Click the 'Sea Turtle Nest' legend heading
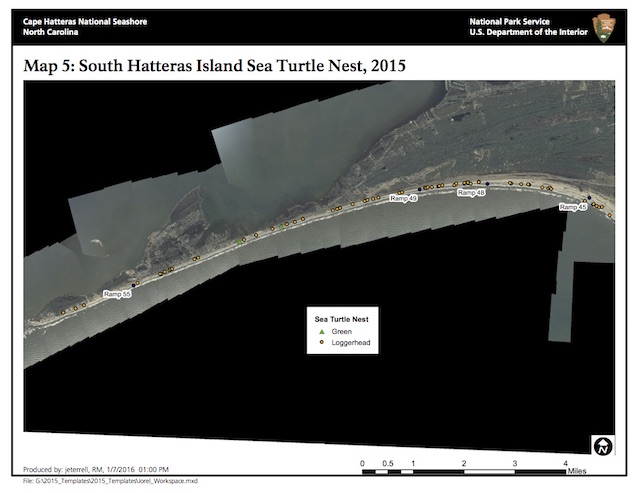 342,319
